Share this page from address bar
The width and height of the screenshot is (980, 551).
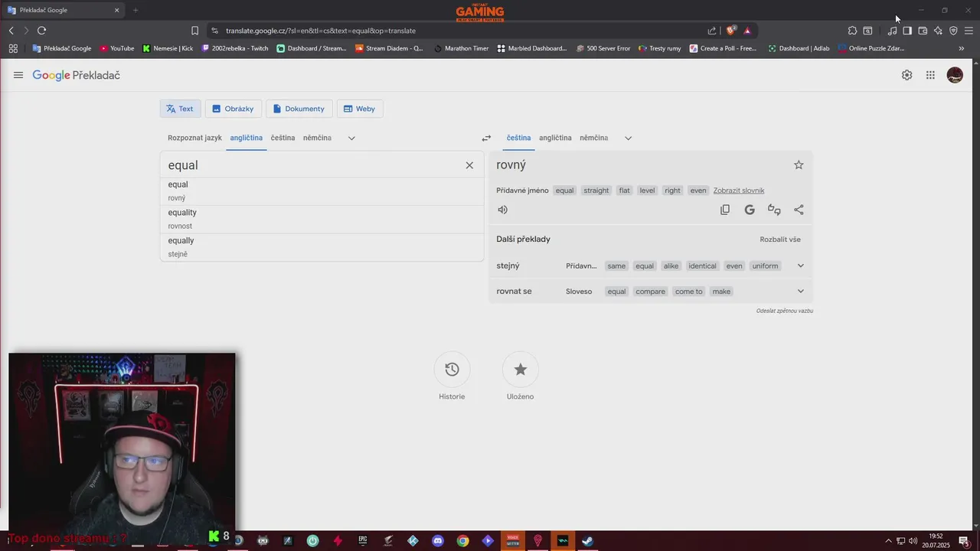coord(712,31)
